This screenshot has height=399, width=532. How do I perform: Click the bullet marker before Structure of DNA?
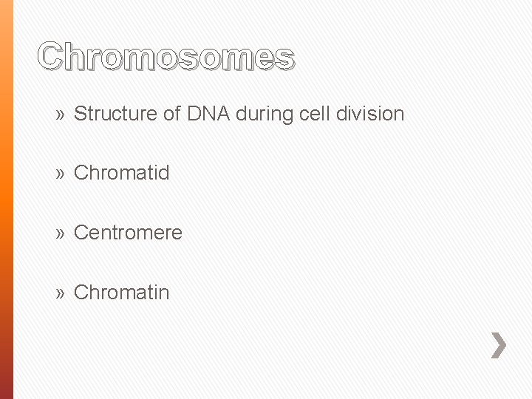click(61, 115)
